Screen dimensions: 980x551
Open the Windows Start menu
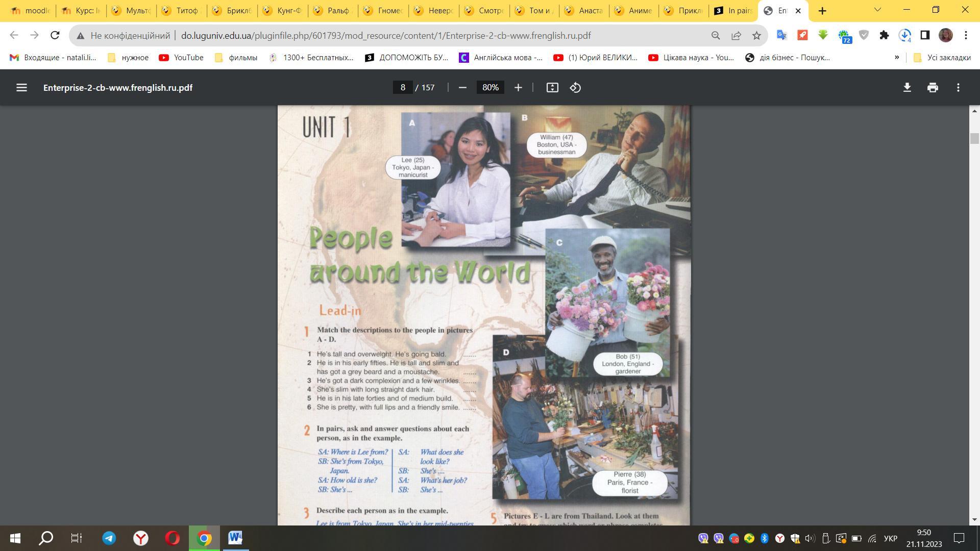click(x=15, y=538)
